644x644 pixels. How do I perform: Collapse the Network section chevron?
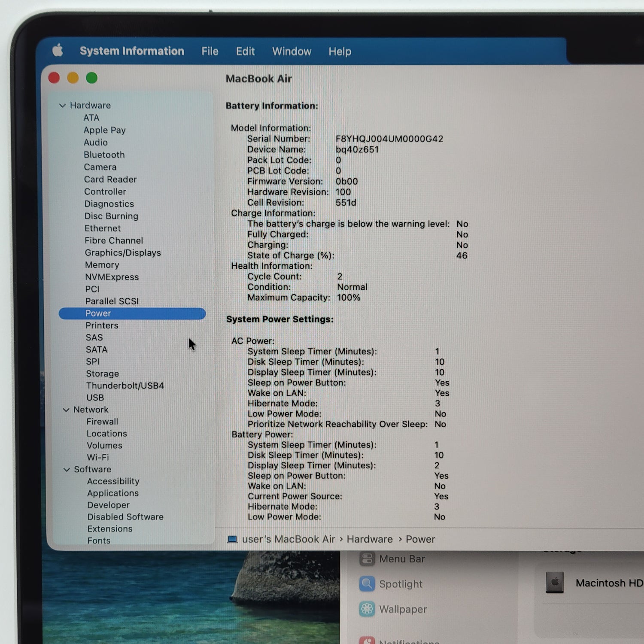66,410
